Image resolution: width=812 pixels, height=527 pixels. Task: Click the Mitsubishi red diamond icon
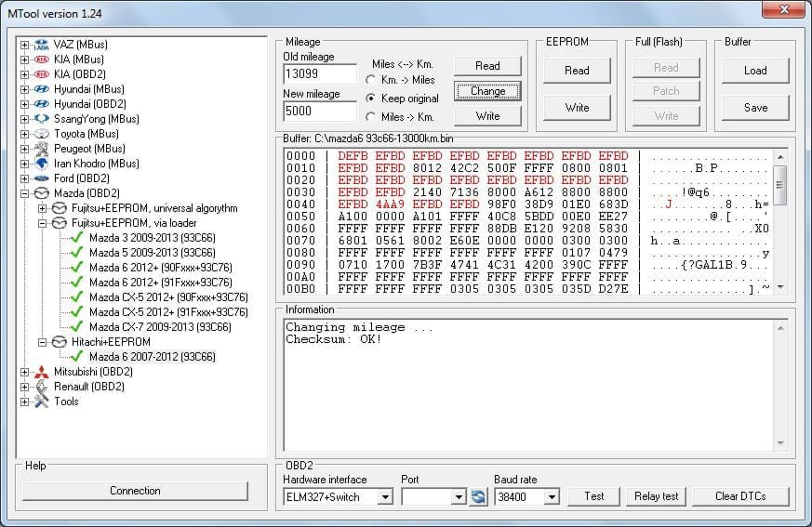pos(42,372)
